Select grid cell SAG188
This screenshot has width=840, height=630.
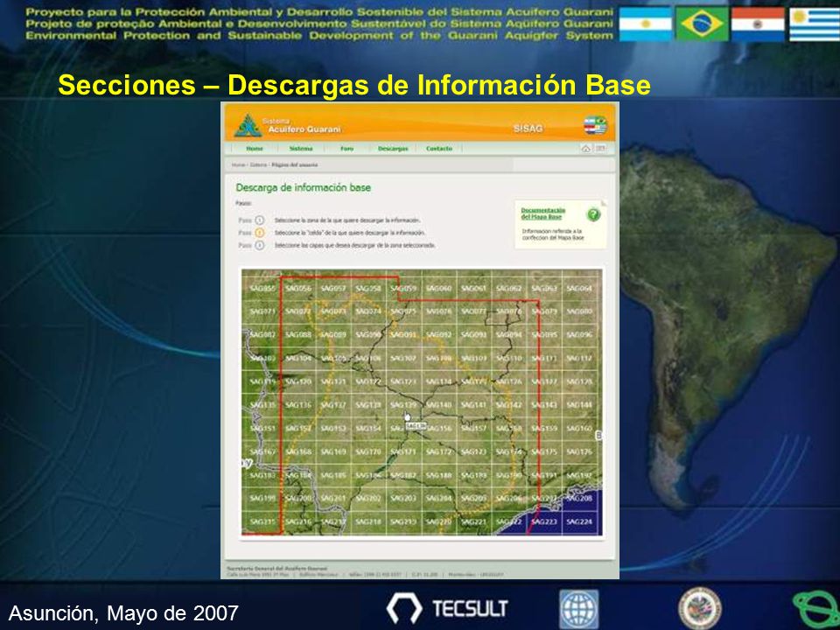(x=438, y=475)
